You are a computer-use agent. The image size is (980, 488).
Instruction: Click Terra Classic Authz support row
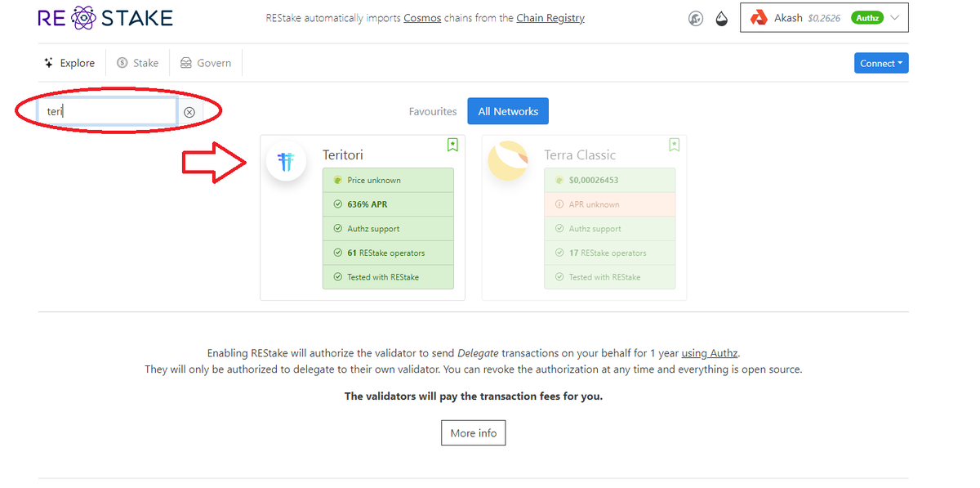coord(610,229)
